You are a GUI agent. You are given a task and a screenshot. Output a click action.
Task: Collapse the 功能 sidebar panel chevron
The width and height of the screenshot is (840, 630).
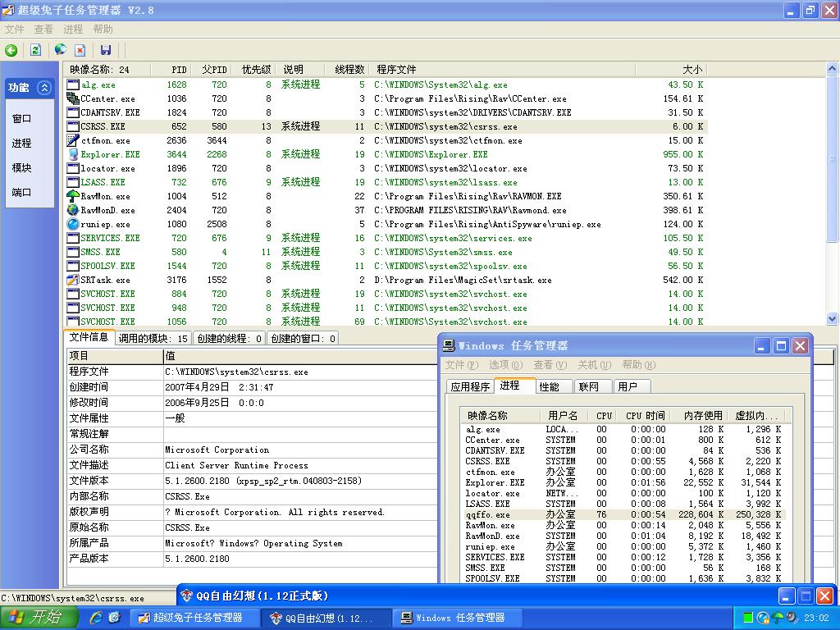(x=44, y=88)
